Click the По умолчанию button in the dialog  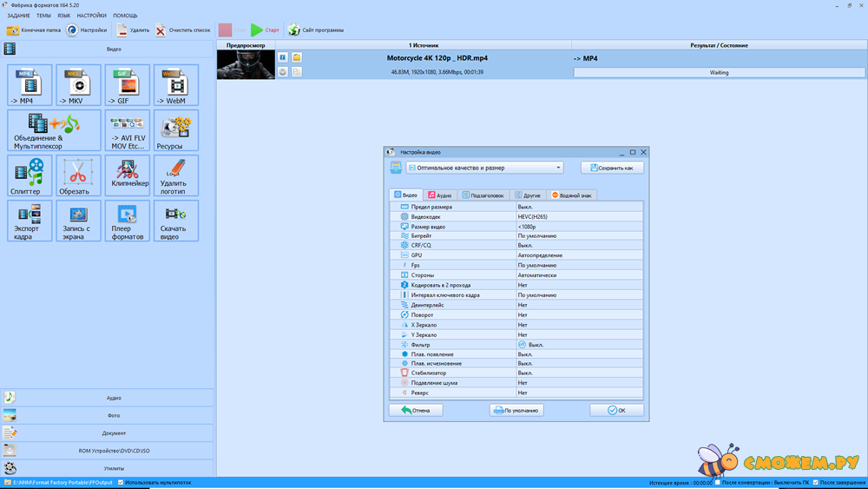point(516,410)
